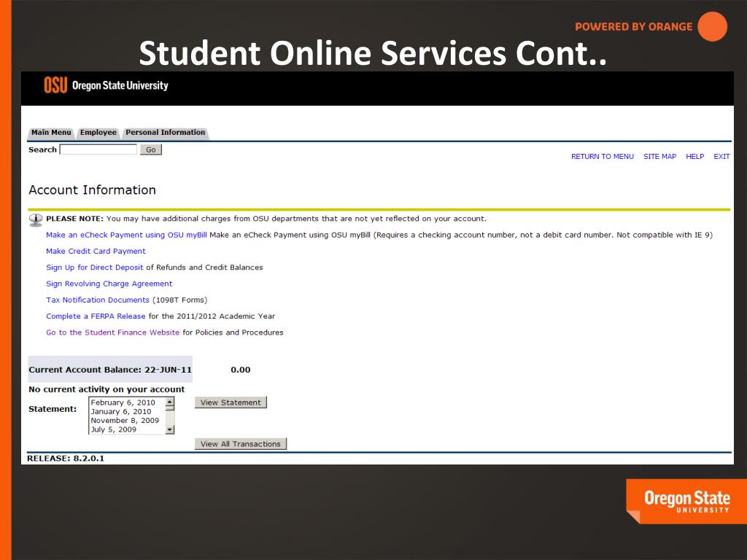Open Sign Revolving Charge Agreement link
The image size is (747, 560).
pyautogui.click(x=109, y=284)
